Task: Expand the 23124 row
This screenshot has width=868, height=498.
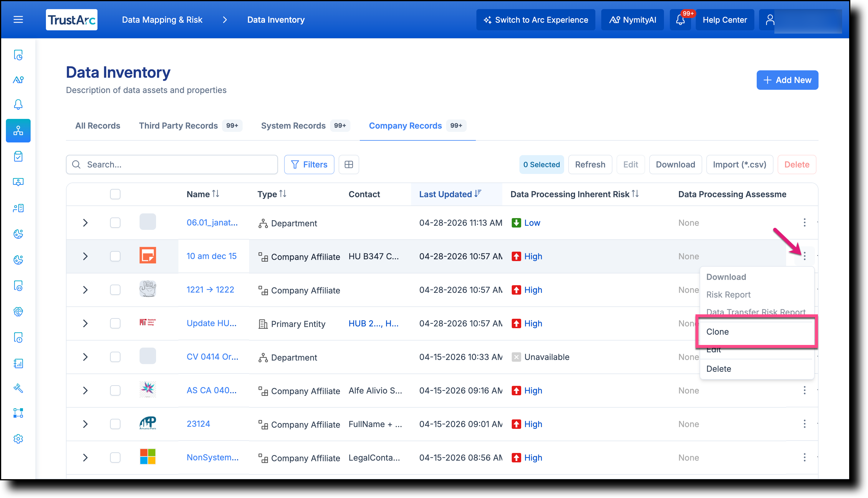Action: (85, 424)
